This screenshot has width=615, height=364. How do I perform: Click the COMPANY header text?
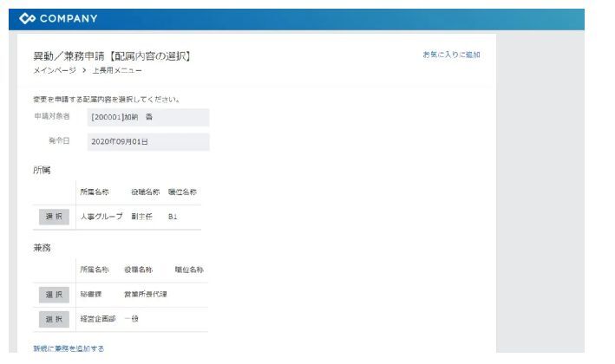pos(69,18)
